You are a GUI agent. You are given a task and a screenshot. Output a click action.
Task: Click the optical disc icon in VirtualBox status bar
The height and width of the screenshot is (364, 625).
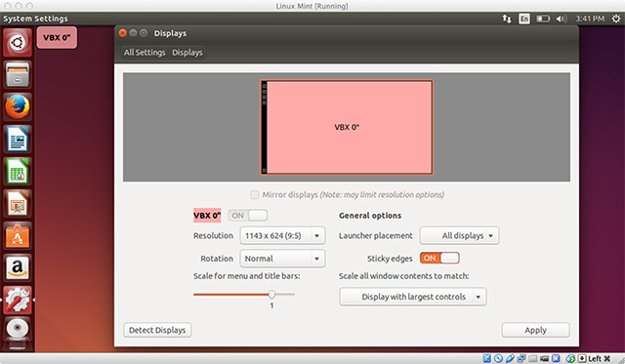point(498,358)
